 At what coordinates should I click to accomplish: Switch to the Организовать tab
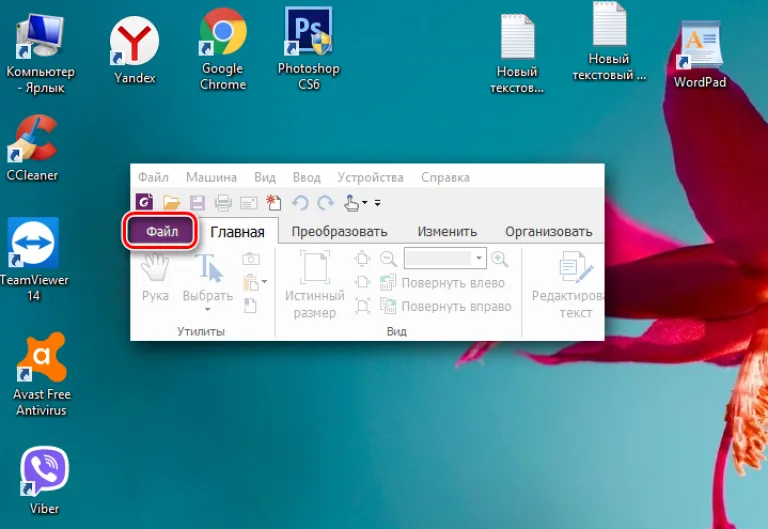pyautogui.click(x=549, y=232)
